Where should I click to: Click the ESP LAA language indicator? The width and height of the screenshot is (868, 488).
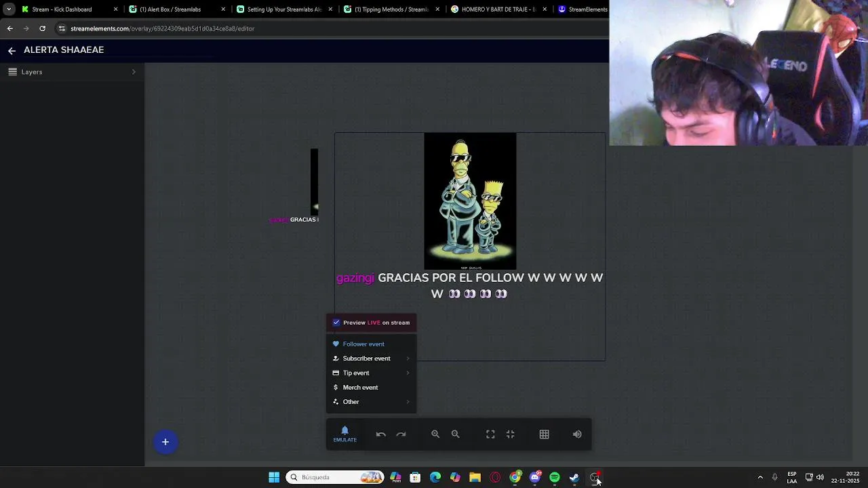tap(792, 477)
